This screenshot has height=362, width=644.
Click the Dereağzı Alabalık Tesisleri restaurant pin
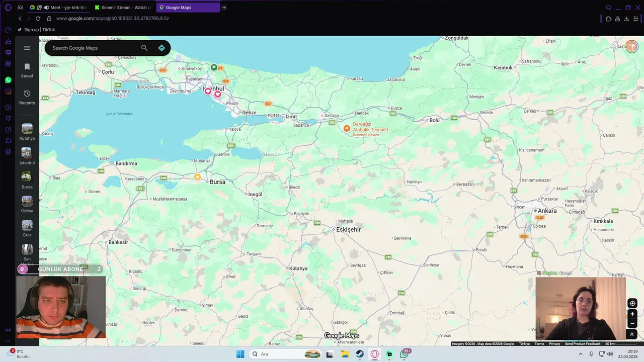(x=347, y=129)
